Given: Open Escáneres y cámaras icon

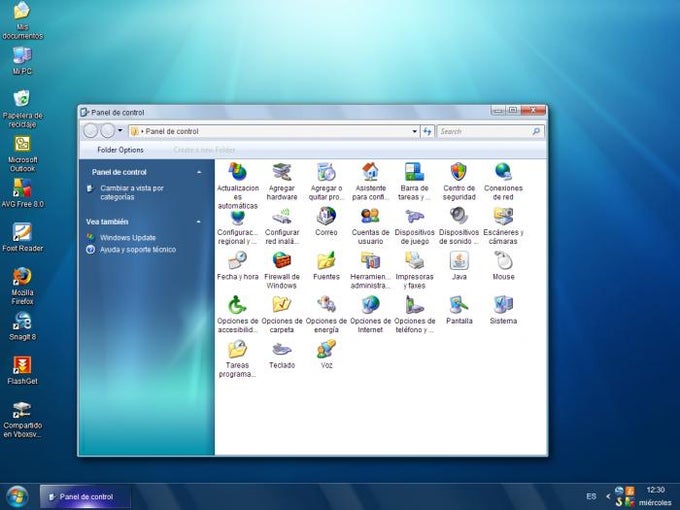Looking at the screenshot, I should click(503, 216).
